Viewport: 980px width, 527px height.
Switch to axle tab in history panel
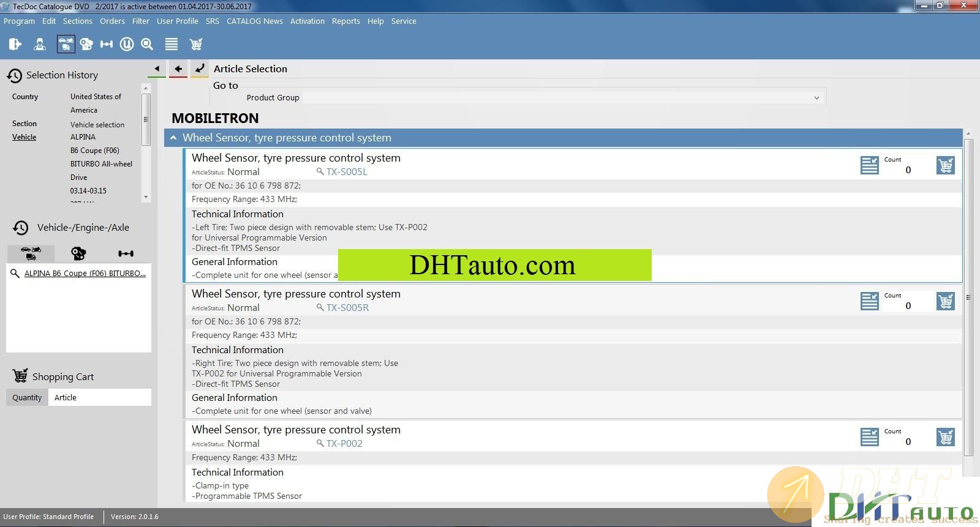tap(126, 253)
